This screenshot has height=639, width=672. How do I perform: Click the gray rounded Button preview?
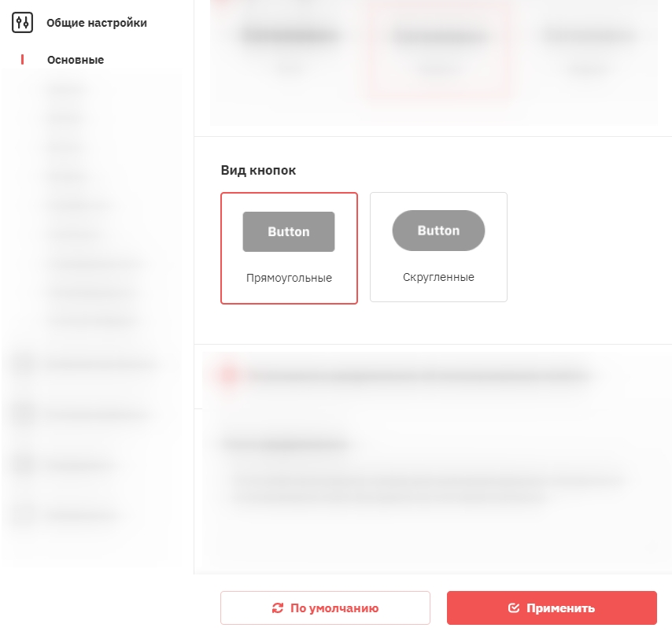(438, 231)
